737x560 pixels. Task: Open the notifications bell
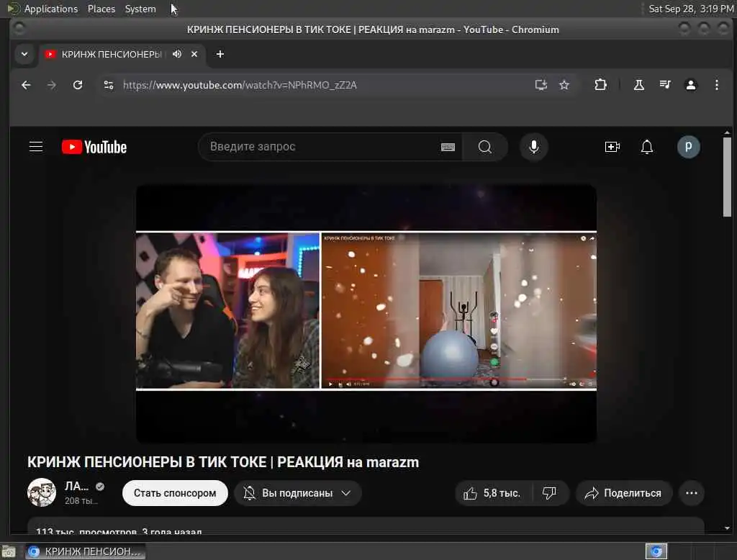pyautogui.click(x=647, y=147)
